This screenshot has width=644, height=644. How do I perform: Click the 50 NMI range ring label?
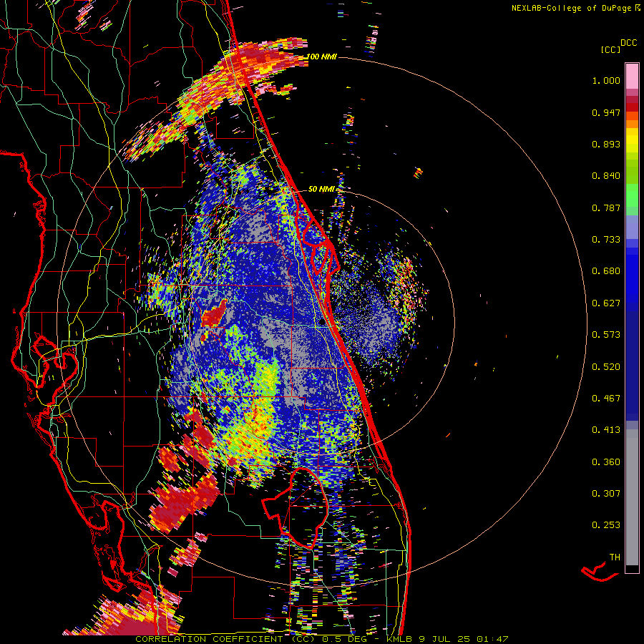(321, 189)
